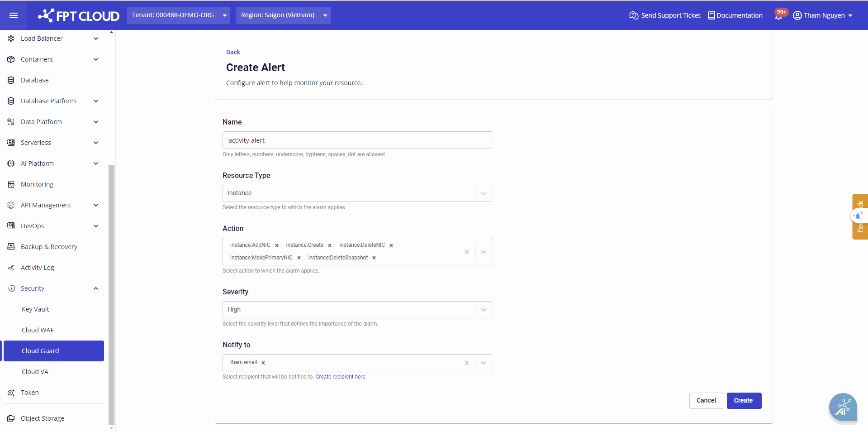
Task: Open the Tham Nguyen account menu
Action: click(x=823, y=15)
